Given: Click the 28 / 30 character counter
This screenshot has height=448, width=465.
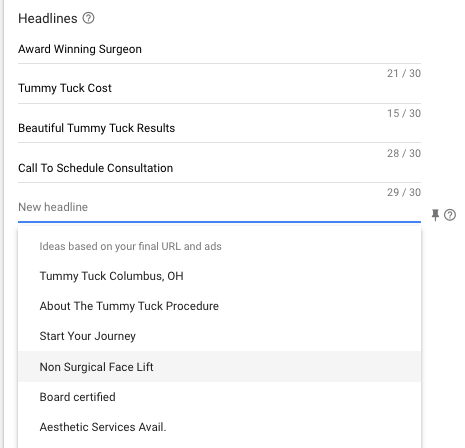Looking at the screenshot, I should point(404,153).
